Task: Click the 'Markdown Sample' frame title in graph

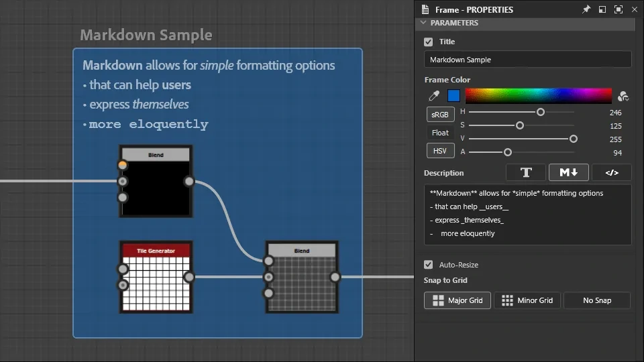Action: tap(146, 35)
